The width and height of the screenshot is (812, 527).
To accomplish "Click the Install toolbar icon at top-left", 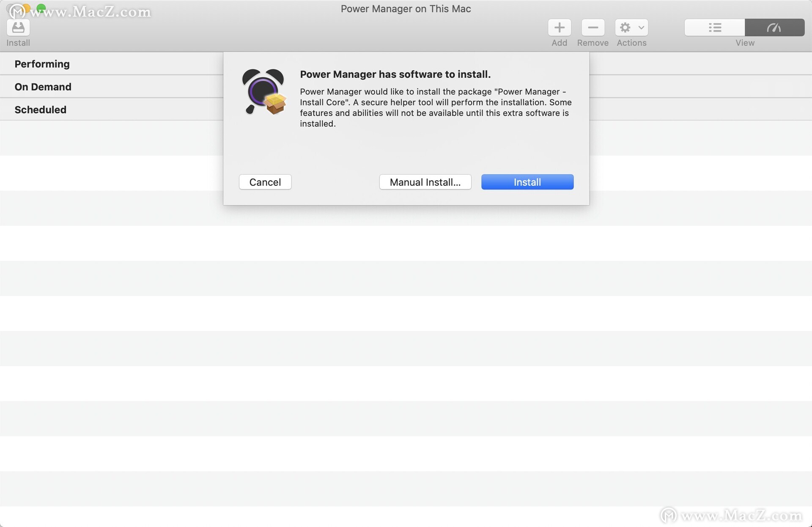I will point(18,28).
